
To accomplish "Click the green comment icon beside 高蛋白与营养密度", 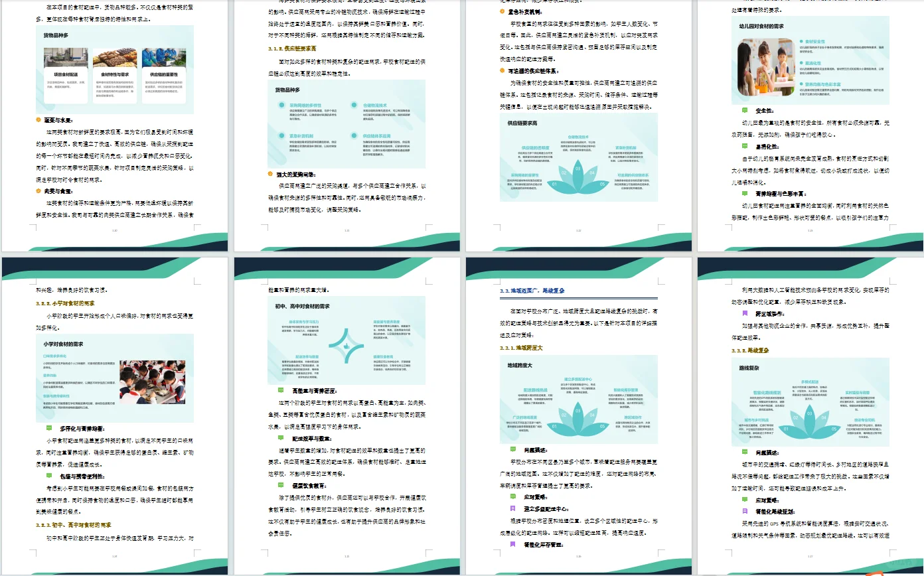I will 281,390.
